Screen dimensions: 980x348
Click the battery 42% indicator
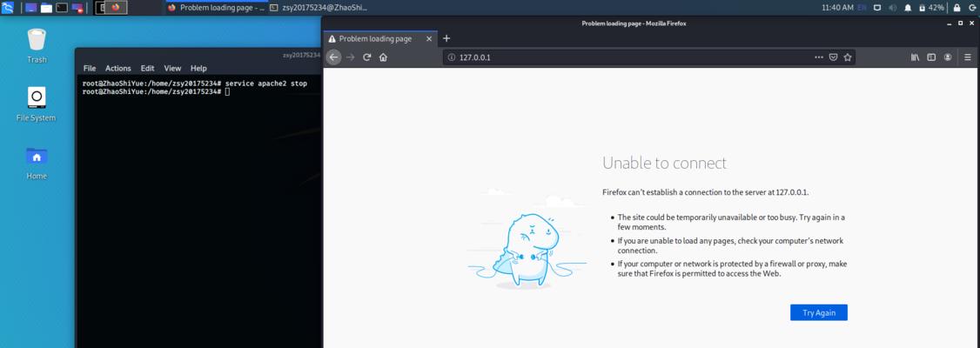(931, 8)
